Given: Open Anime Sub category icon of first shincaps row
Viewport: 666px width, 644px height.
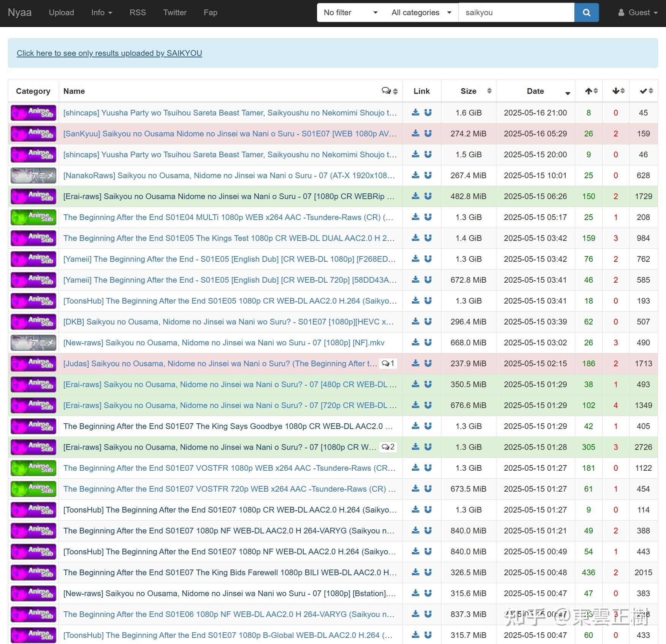Looking at the screenshot, I should click(x=33, y=113).
